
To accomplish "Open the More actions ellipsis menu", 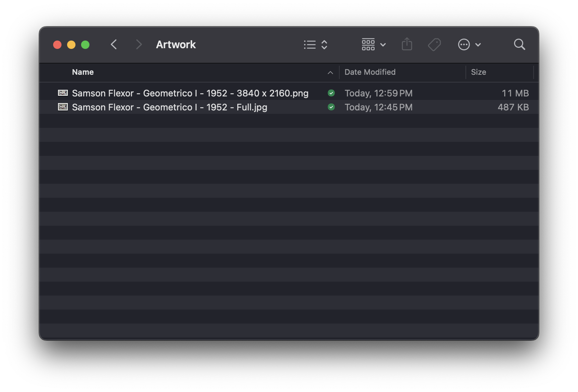I will 469,45.
